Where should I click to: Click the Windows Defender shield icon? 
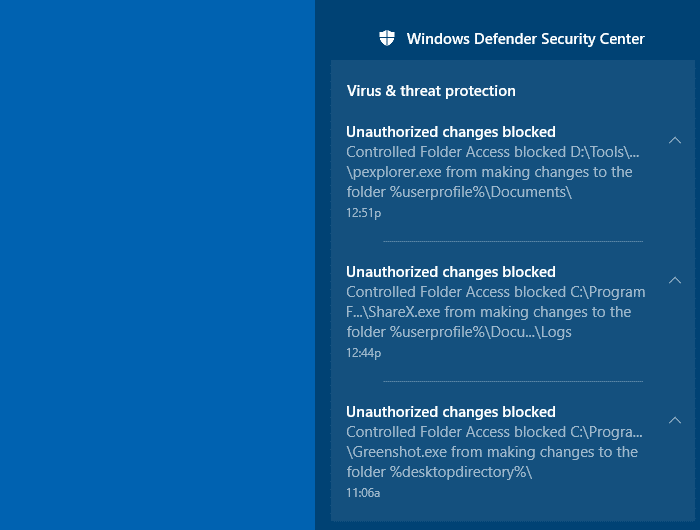coord(387,38)
